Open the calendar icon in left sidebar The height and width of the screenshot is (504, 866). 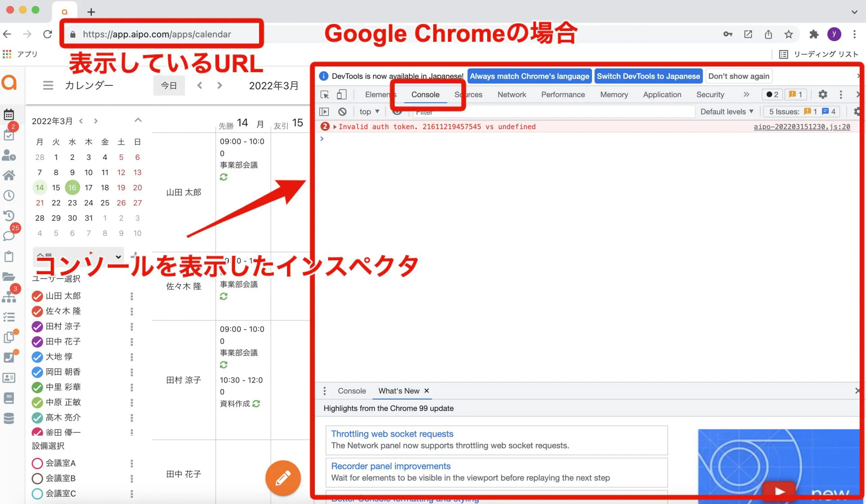click(9, 114)
